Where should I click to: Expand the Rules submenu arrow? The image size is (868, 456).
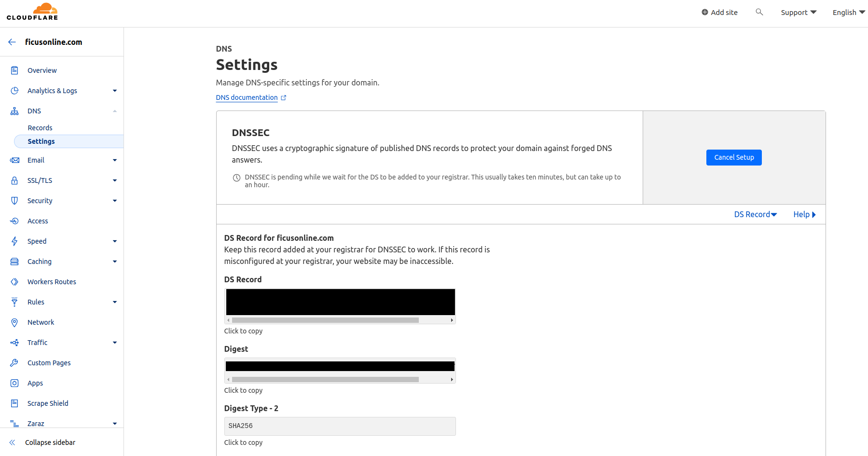pyautogui.click(x=115, y=302)
